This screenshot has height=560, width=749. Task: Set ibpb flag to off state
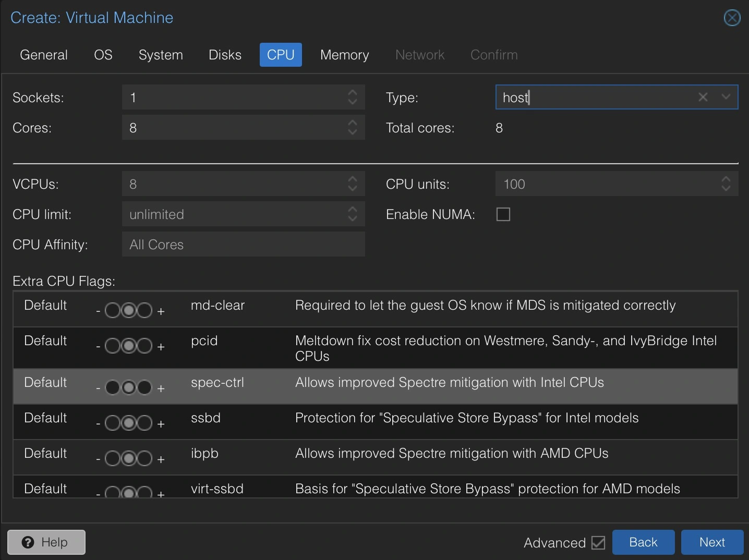(x=113, y=458)
